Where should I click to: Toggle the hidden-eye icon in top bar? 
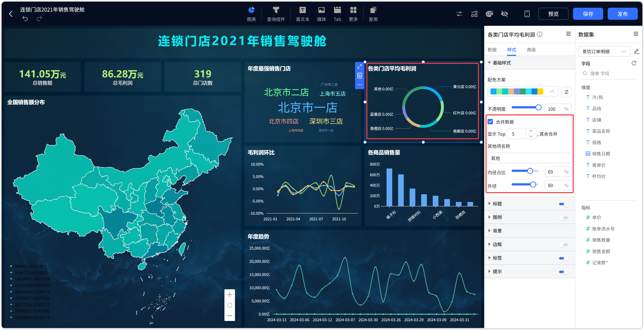click(504, 14)
